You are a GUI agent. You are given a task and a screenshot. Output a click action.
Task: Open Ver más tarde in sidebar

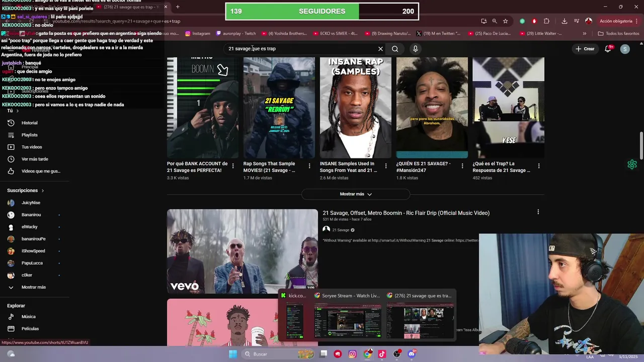[x=34, y=159]
